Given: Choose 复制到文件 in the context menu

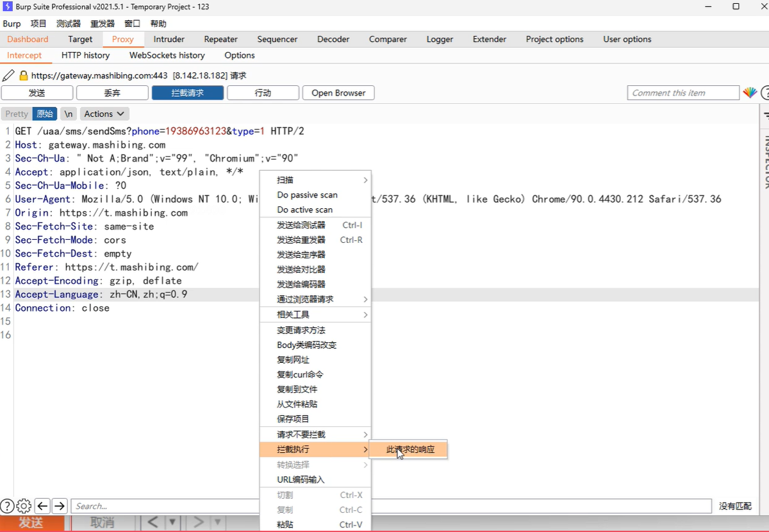Looking at the screenshot, I should click(315, 389).
